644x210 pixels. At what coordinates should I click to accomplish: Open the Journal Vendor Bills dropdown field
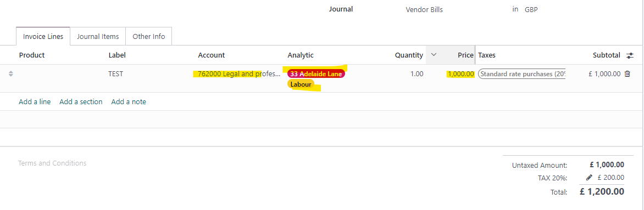pos(424,10)
